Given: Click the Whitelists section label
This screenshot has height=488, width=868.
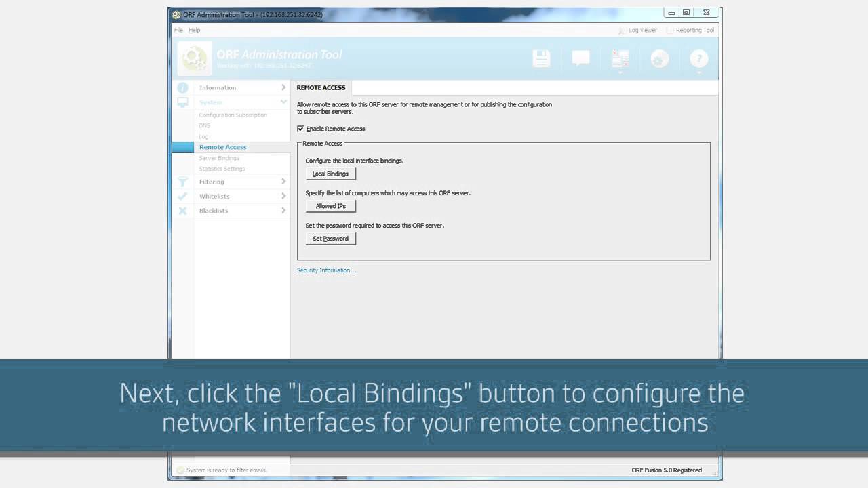Looking at the screenshot, I should [214, 196].
